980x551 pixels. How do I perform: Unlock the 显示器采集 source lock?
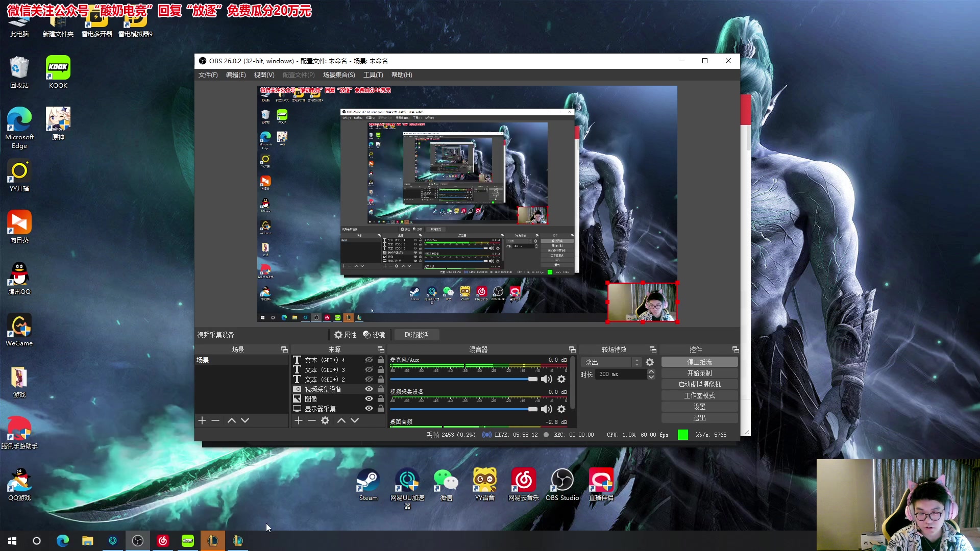(381, 409)
